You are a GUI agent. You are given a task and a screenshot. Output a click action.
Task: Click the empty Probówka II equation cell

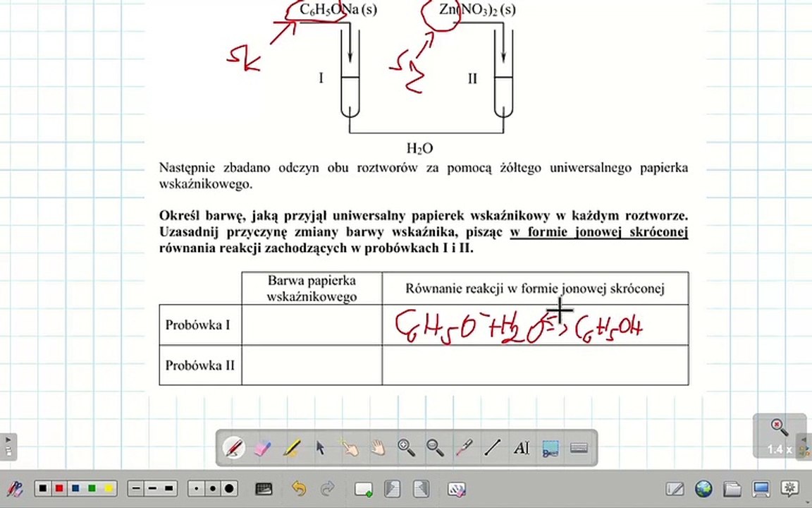point(536,365)
